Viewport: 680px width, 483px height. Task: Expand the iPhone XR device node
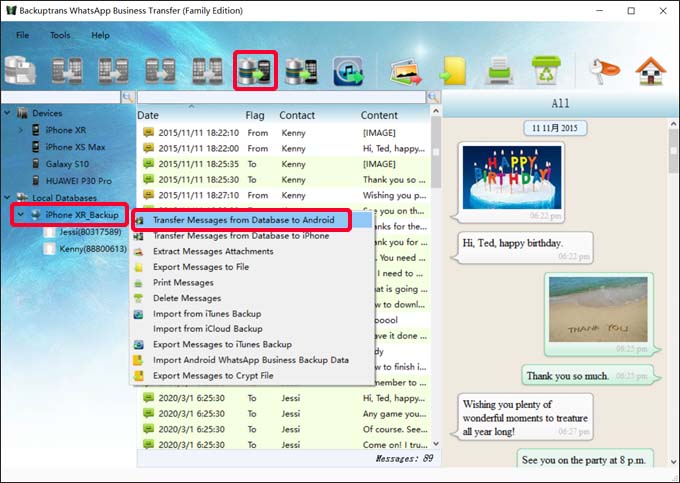20,130
